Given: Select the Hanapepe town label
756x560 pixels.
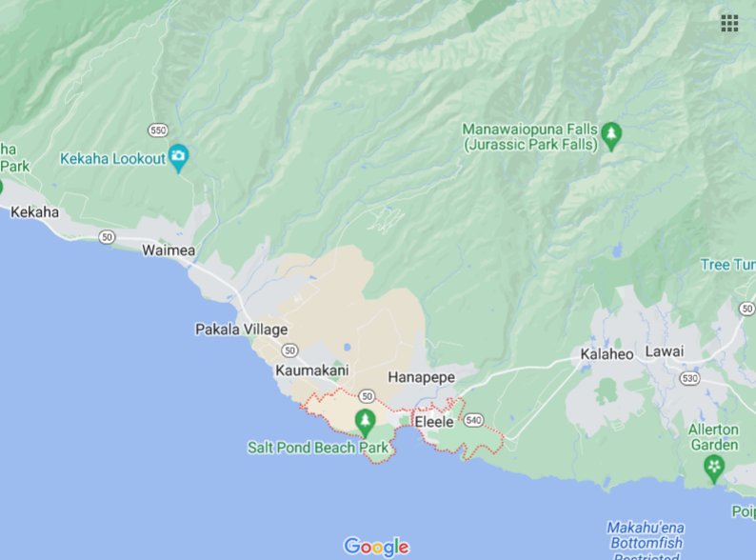Looking at the screenshot, I should click(422, 377).
